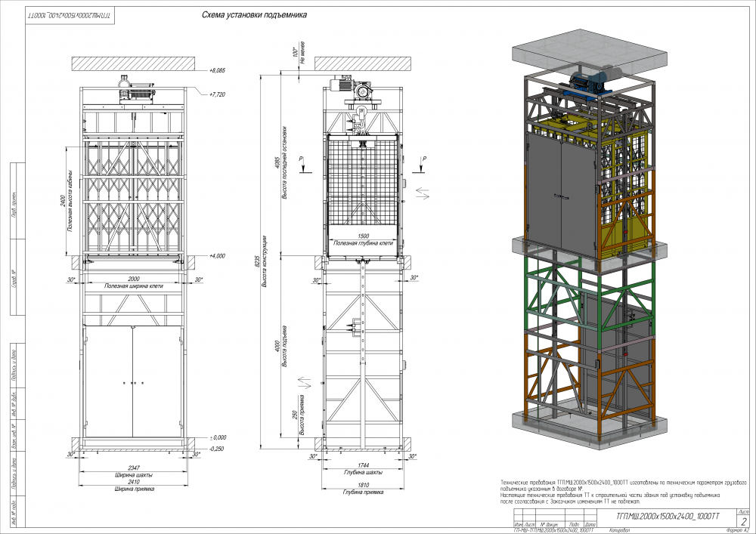Click the dimension value "1810"

[363, 486]
